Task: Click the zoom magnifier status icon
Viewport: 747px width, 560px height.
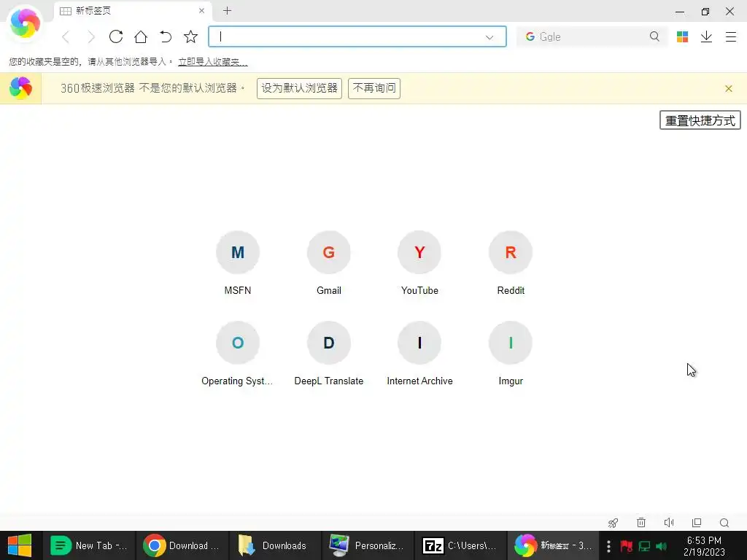Action: tap(724, 523)
